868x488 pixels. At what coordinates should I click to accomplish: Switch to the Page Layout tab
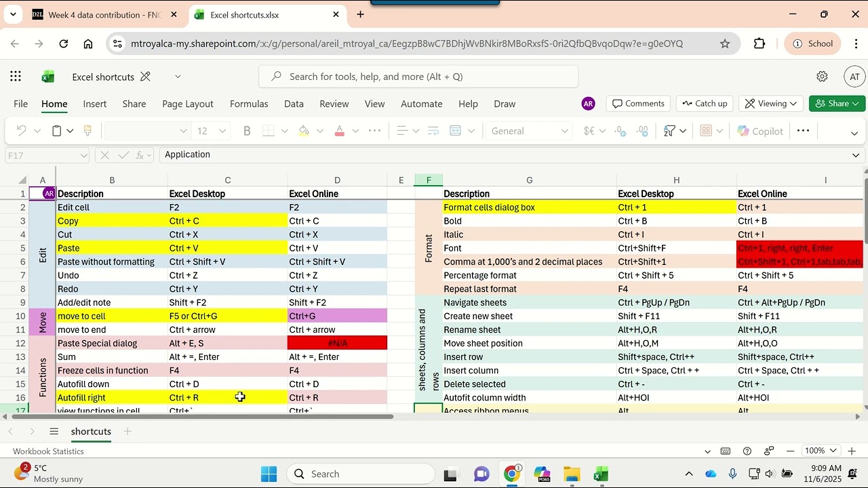[x=188, y=104]
